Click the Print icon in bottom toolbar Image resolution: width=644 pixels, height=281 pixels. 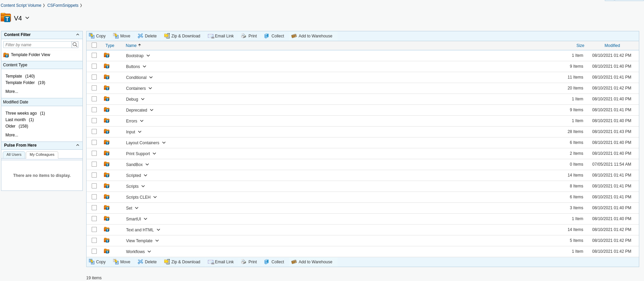(x=244, y=262)
